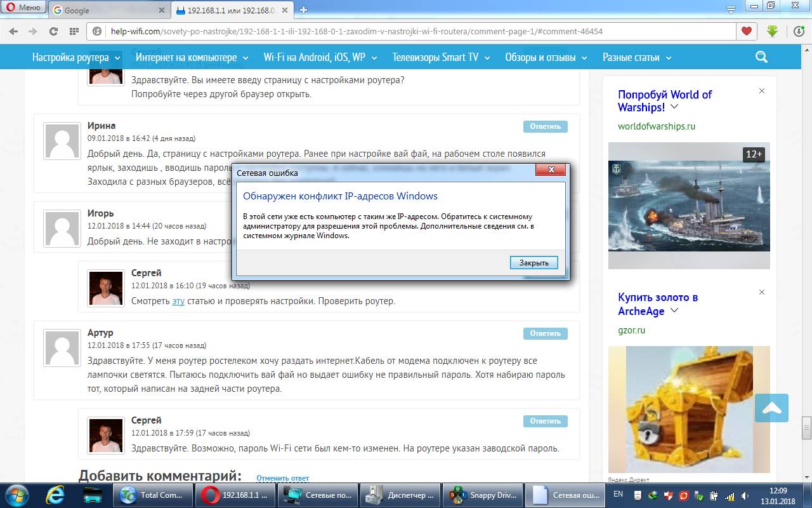Open the tab menu icon above address bar
Screen dimensions: 812x508
731,10
